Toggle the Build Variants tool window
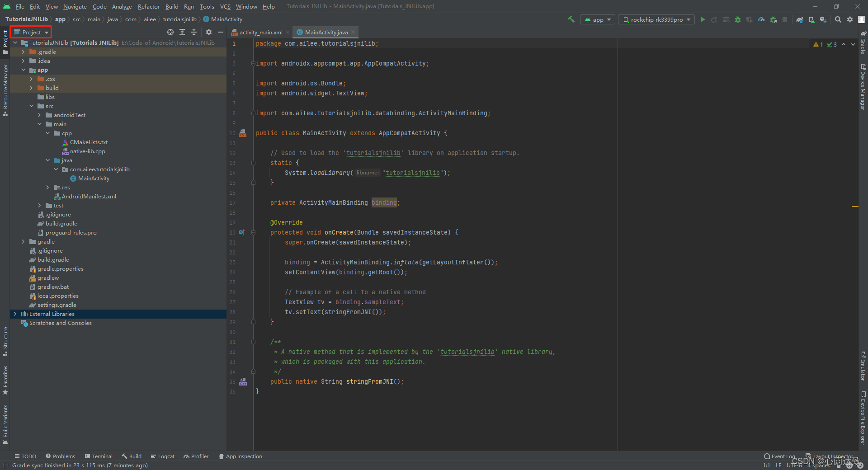The image size is (868, 470). pyautogui.click(x=5, y=424)
